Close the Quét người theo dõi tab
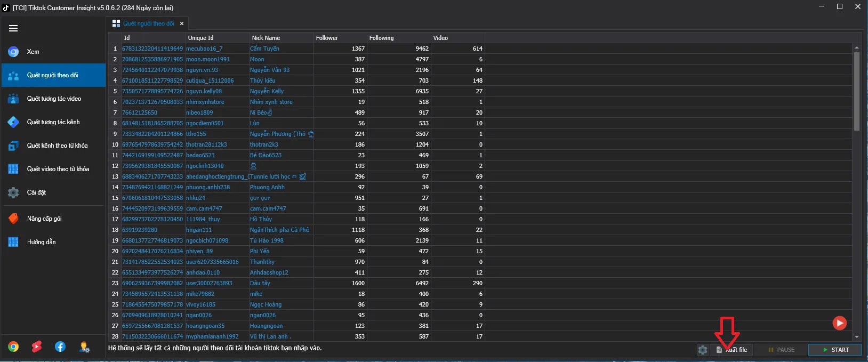868x362 pixels. (x=182, y=23)
